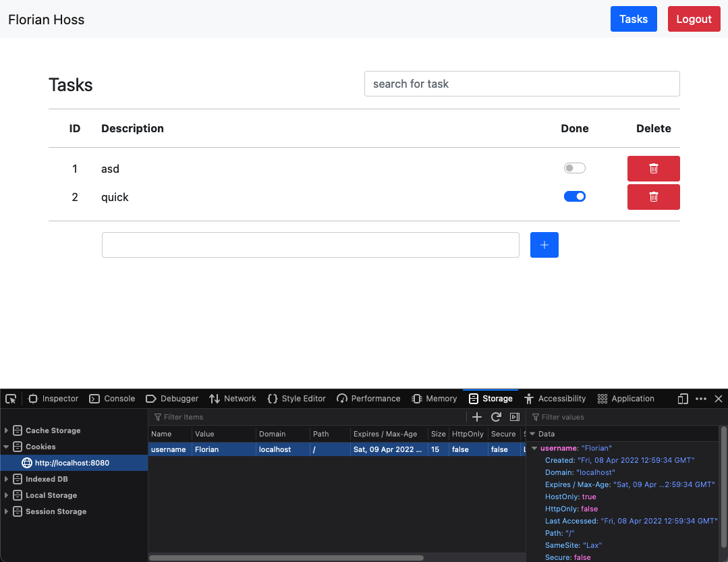
Task: Pick an element with the devtools picker icon
Action: click(x=11, y=399)
